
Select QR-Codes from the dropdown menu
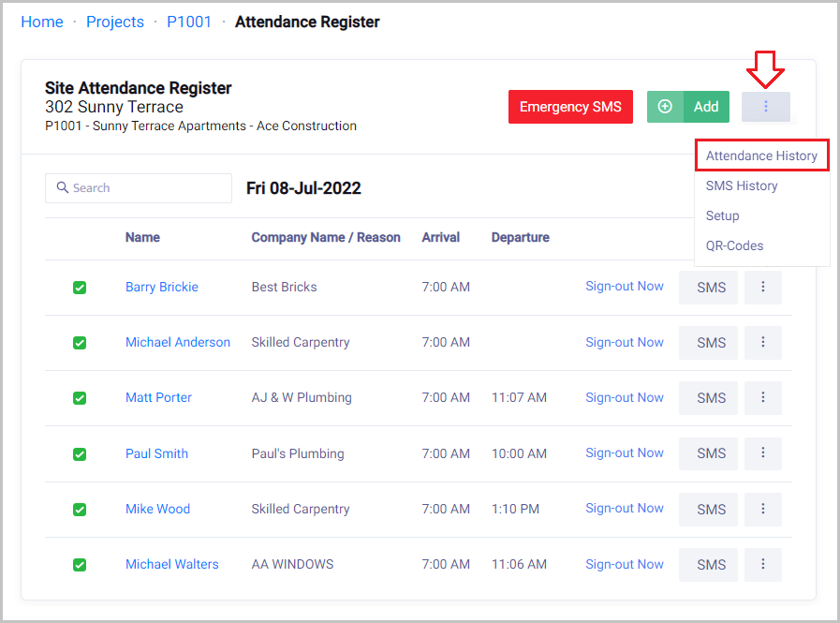coord(734,245)
